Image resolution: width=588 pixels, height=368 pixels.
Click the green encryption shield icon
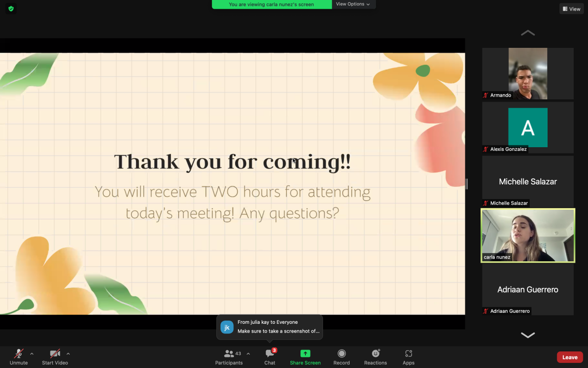tap(11, 8)
